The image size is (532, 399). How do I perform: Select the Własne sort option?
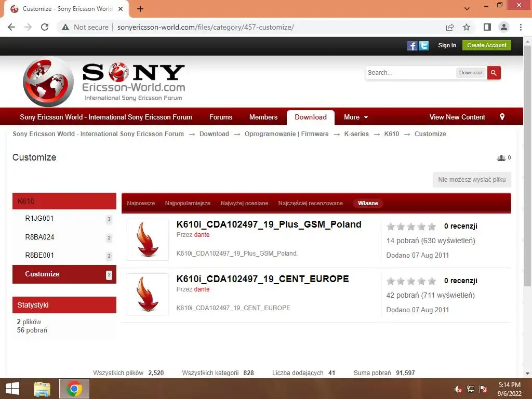[368, 203]
